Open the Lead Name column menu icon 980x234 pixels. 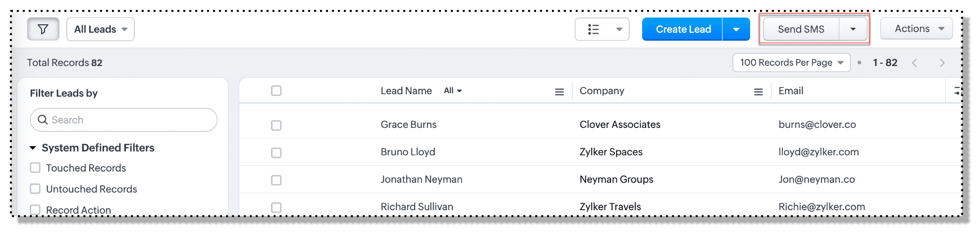point(559,92)
